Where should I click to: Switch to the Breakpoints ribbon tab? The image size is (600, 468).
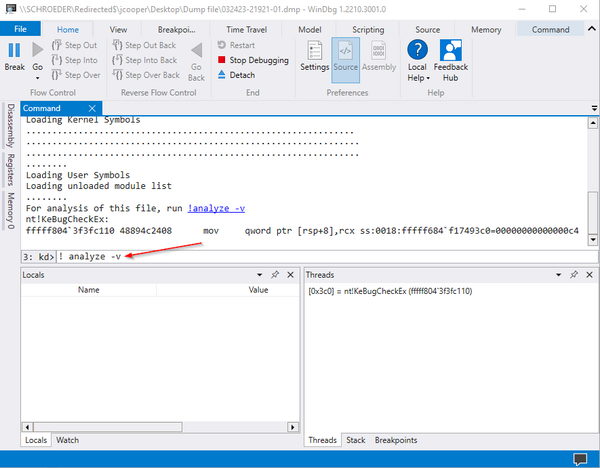(x=176, y=29)
